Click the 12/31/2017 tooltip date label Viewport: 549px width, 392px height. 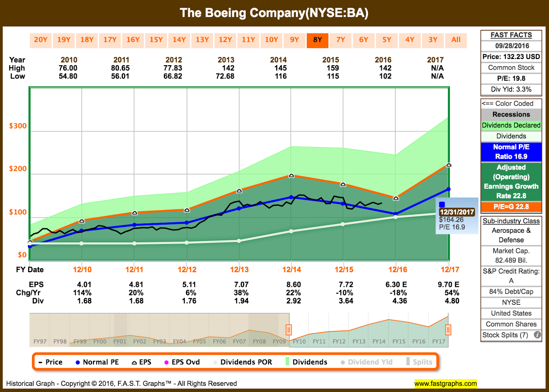tap(457, 212)
